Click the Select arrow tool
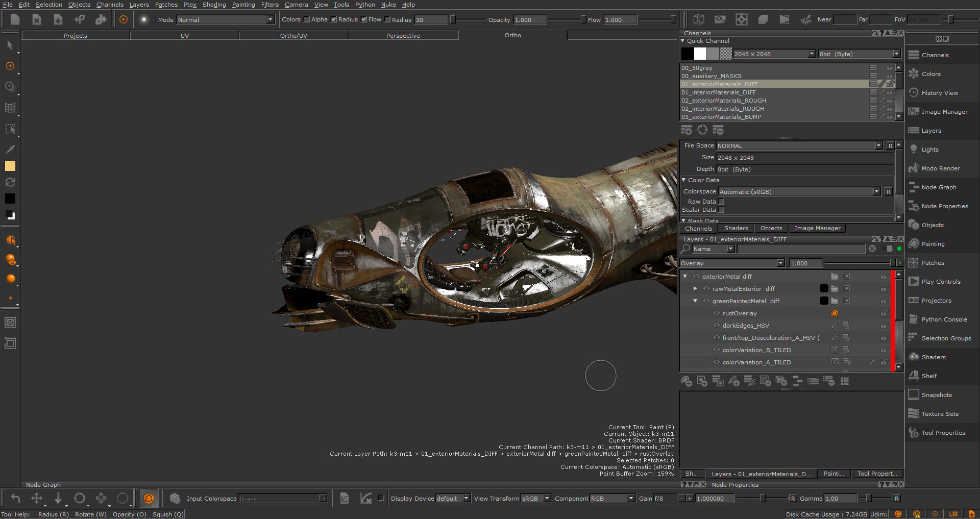The height and width of the screenshot is (519, 980). [10, 45]
